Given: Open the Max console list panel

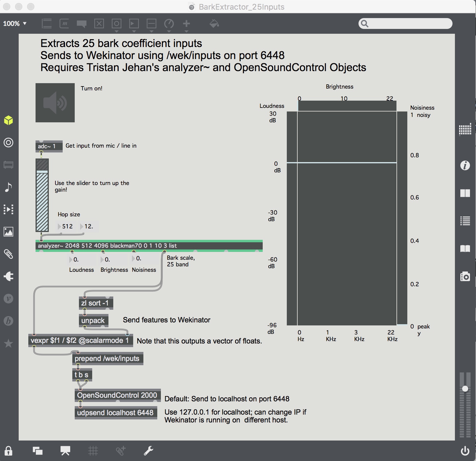Looking at the screenshot, I should (465, 221).
